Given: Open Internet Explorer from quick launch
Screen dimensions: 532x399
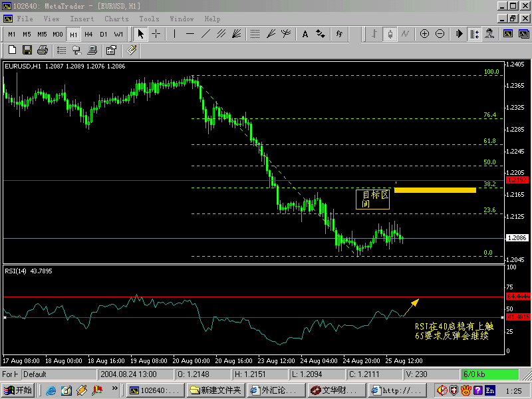Looking at the screenshot, I should (51, 390).
